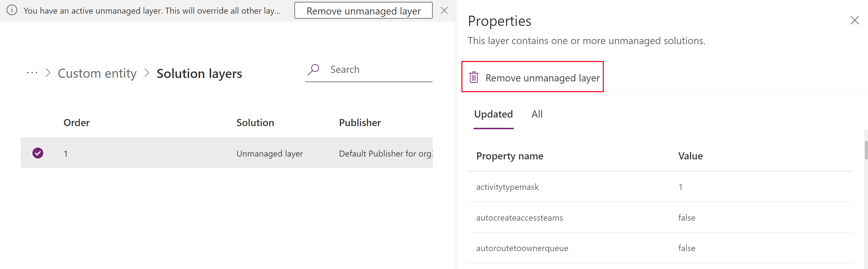Screen dimensions: 868x269
Task: Click the chevron after Custom entity breadcrumb
Action: (x=147, y=73)
